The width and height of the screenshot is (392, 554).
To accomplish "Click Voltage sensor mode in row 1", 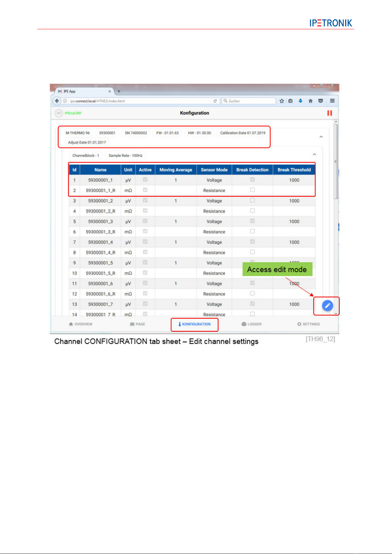I will pos(214,180).
